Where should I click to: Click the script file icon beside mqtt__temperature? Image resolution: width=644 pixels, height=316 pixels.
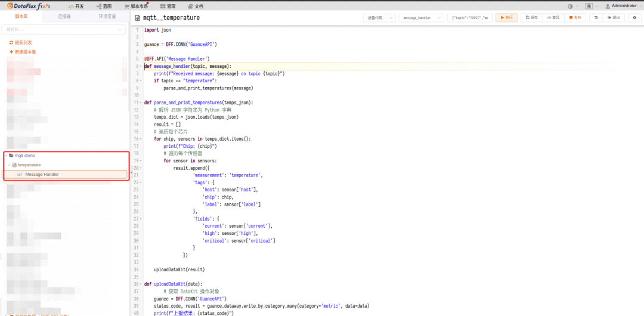point(138,18)
